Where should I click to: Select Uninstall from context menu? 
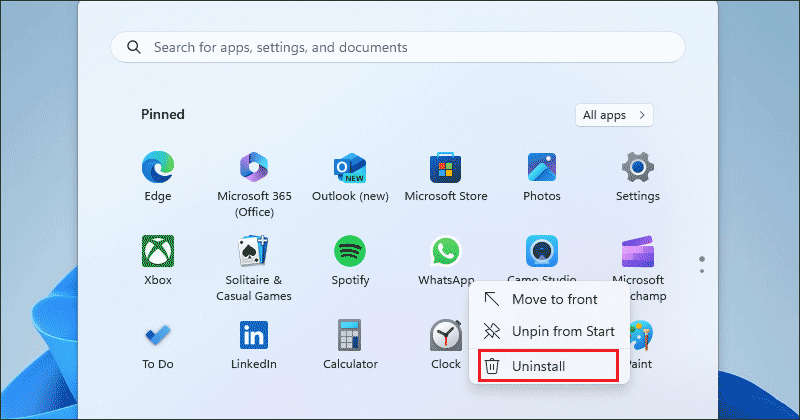pyautogui.click(x=549, y=366)
